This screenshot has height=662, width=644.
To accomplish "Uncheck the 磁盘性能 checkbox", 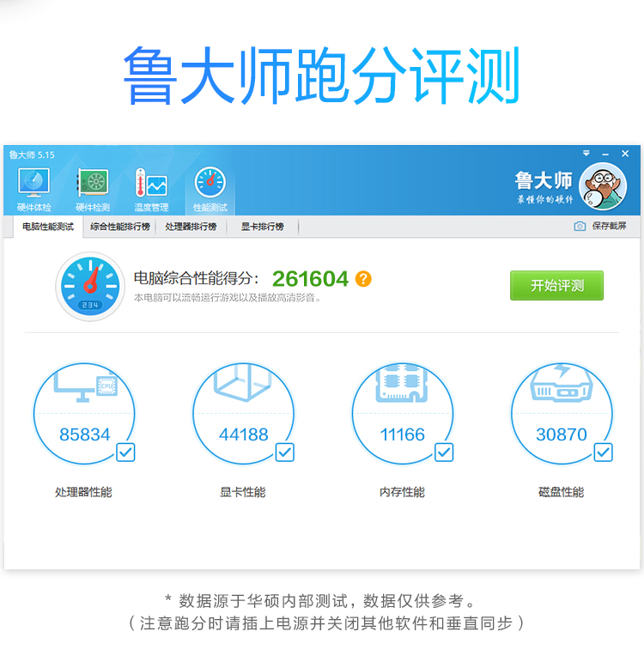I will 603,452.
